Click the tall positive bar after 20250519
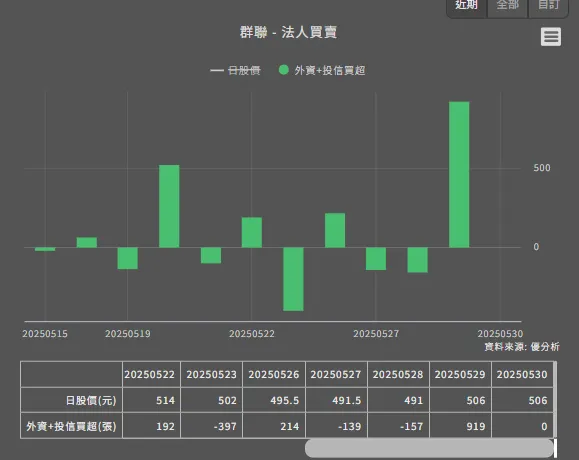 point(169,206)
